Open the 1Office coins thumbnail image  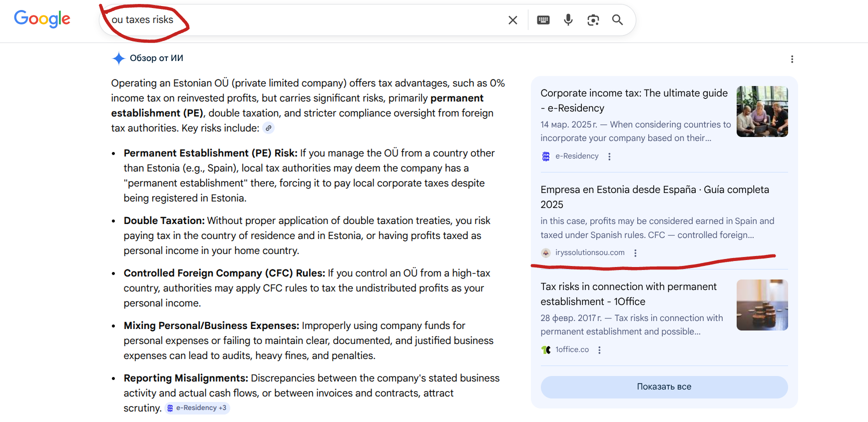762,305
